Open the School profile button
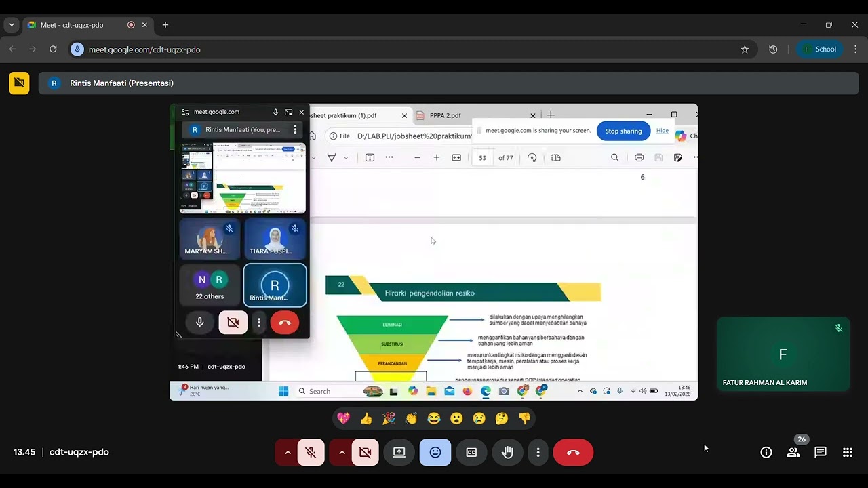The width and height of the screenshot is (868, 488). click(x=820, y=49)
